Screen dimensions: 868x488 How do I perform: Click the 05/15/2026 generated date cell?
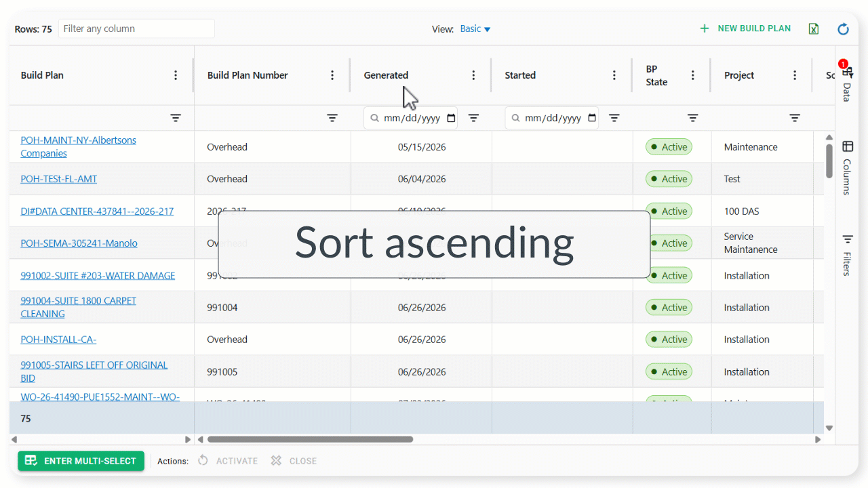(422, 147)
